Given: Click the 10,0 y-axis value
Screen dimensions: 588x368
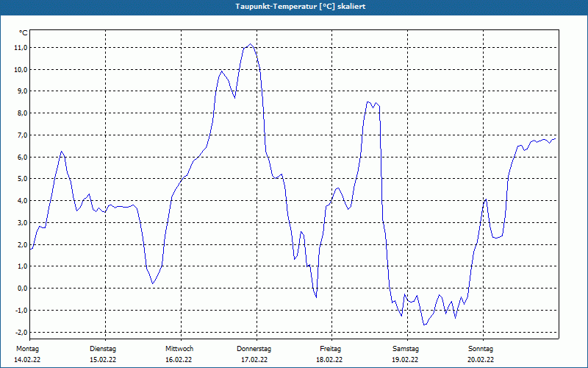Looking at the screenshot, I should click(21, 69).
